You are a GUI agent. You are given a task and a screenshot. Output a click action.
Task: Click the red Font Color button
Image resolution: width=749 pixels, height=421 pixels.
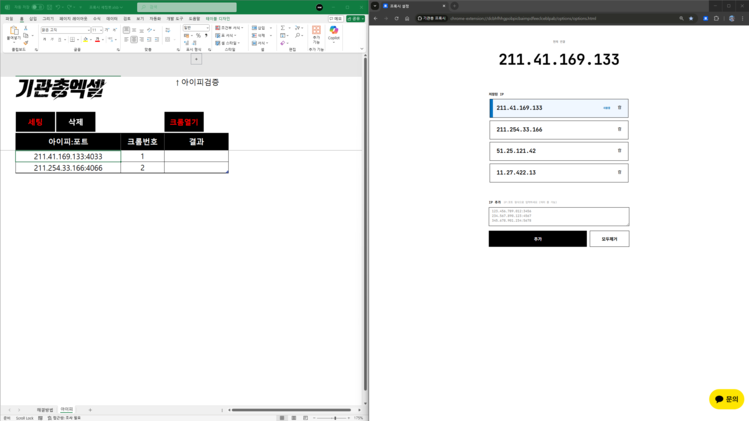(x=97, y=39)
